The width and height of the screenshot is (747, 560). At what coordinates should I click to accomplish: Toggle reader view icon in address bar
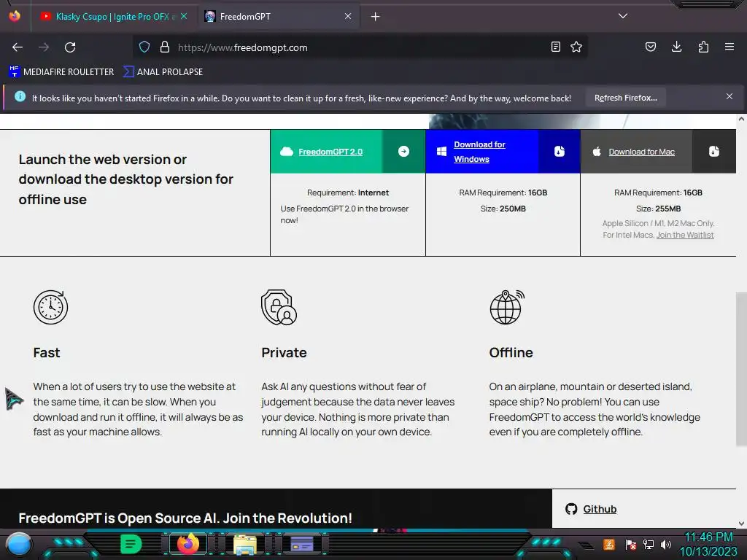coord(555,47)
